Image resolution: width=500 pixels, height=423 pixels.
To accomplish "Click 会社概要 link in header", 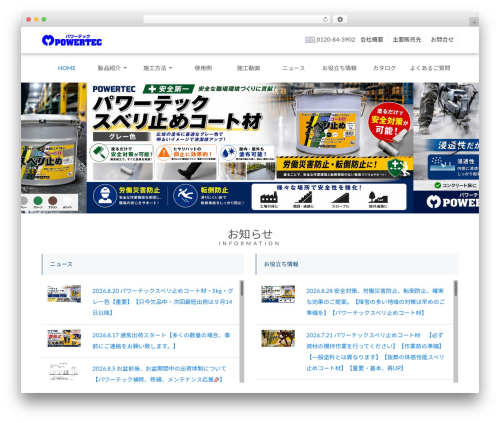I will pos(372,40).
